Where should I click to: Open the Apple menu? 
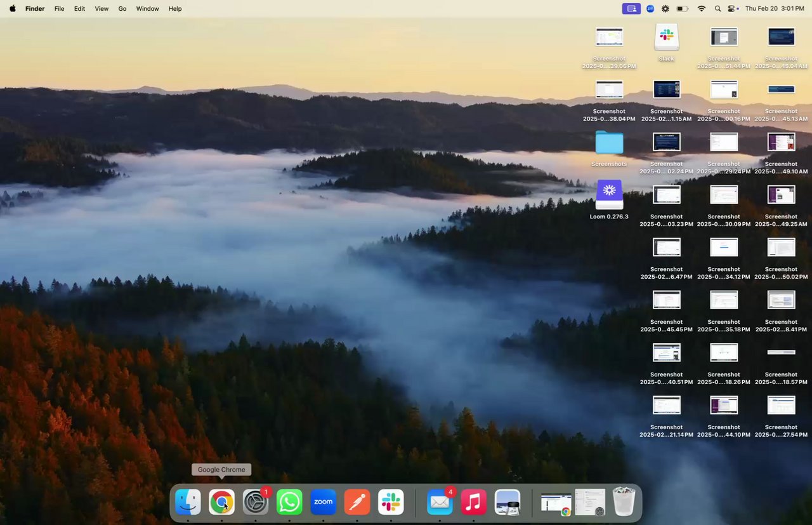click(12, 8)
